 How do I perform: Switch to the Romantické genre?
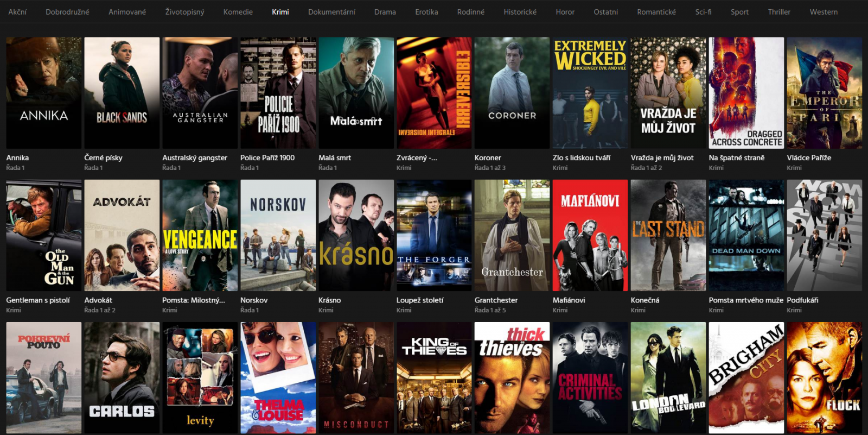[656, 12]
